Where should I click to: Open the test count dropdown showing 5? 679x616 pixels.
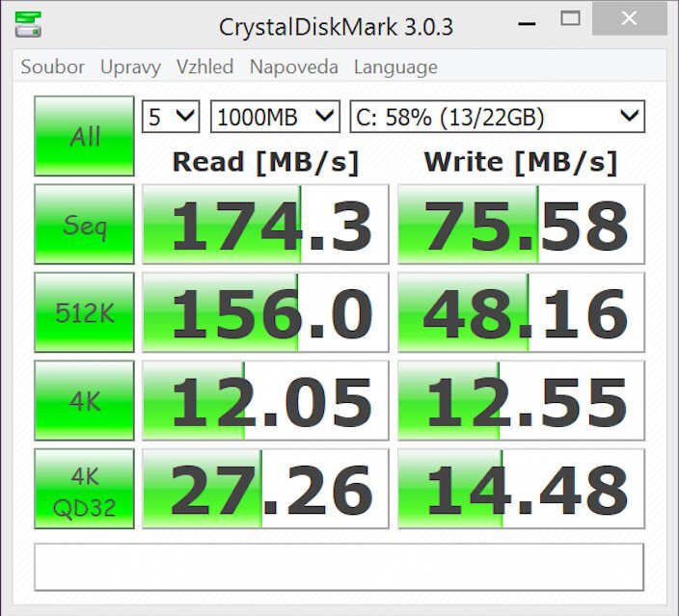171,118
